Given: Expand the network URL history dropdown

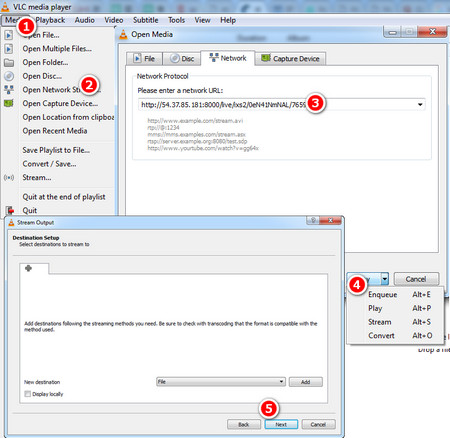Looking at the screenshot, I should [420, 105].
